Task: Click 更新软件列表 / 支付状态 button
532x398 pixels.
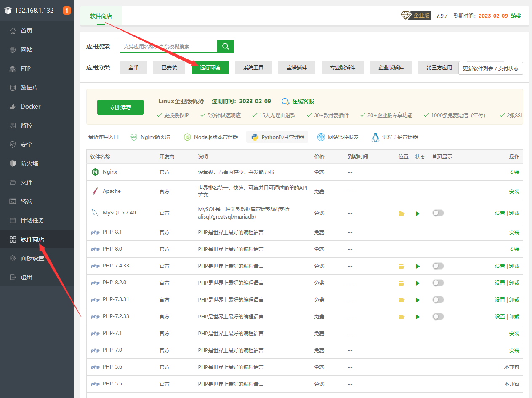Action: 491,68
